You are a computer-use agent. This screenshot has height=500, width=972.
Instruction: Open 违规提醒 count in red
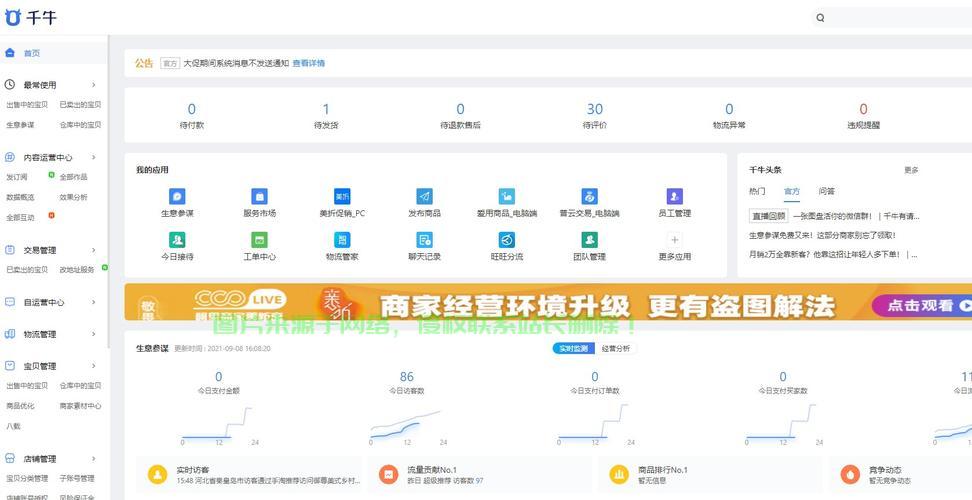[x=864, y=116]
